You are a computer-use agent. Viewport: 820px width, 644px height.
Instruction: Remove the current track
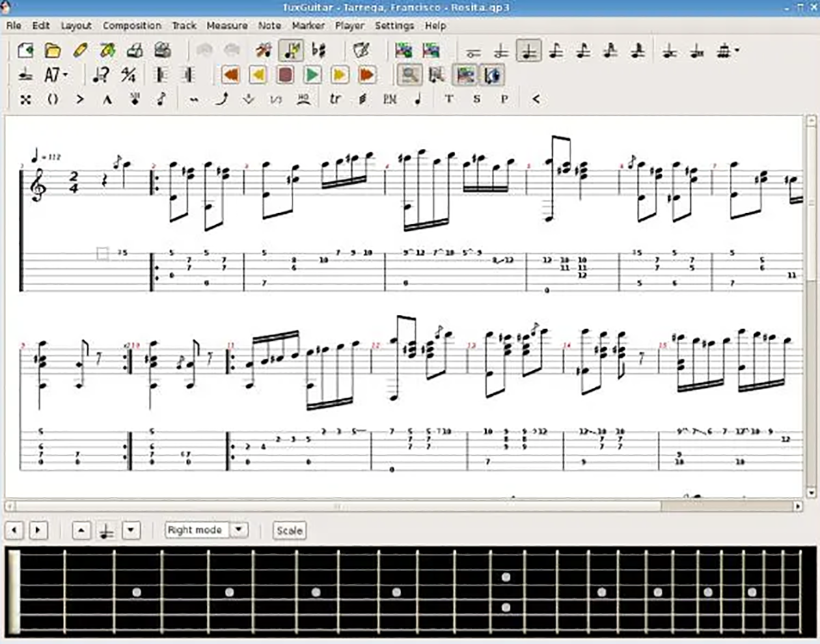pyautogui.click(x=430, y=51)
